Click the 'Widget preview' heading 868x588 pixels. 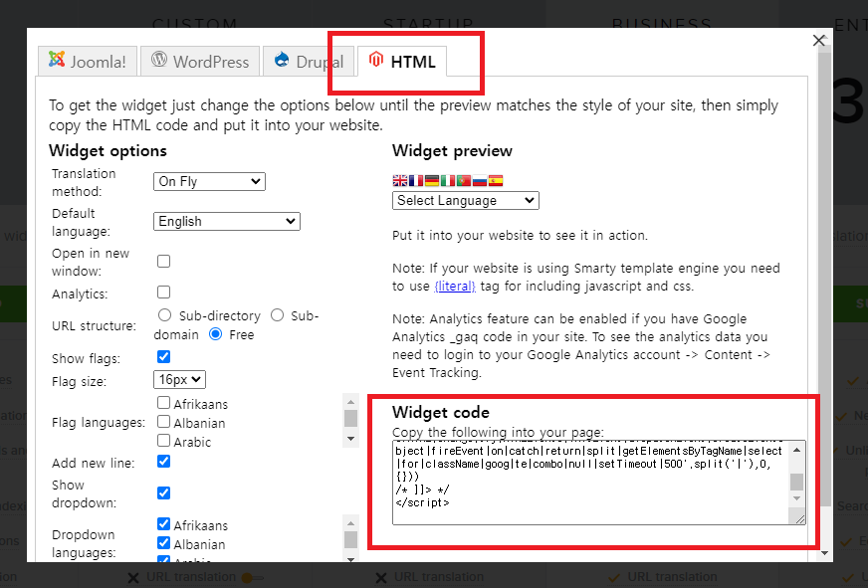[452, 150]
